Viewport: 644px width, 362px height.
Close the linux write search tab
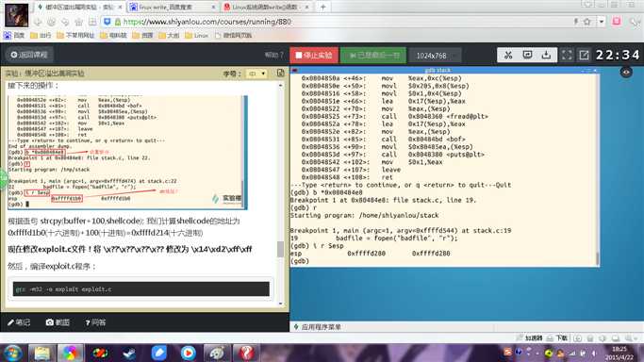pyautogui.click(x=213, y=7)
